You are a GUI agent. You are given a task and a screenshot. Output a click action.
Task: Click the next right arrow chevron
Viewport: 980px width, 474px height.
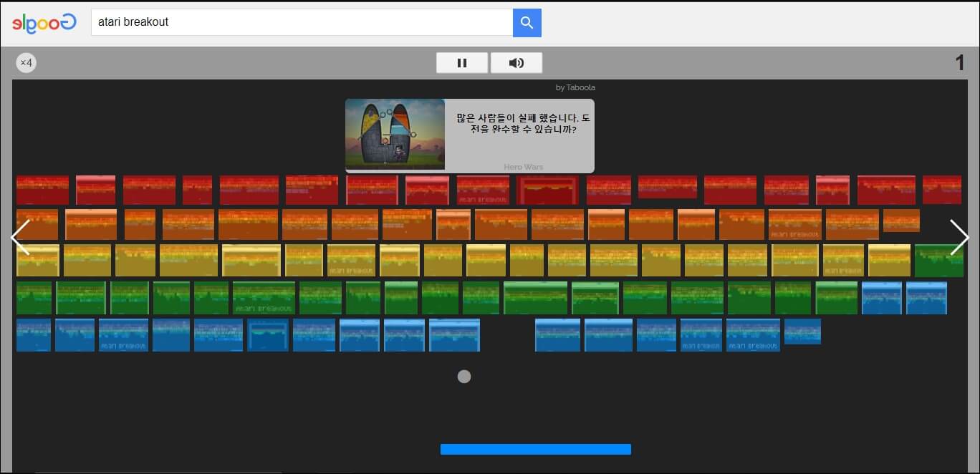[959, 238]
